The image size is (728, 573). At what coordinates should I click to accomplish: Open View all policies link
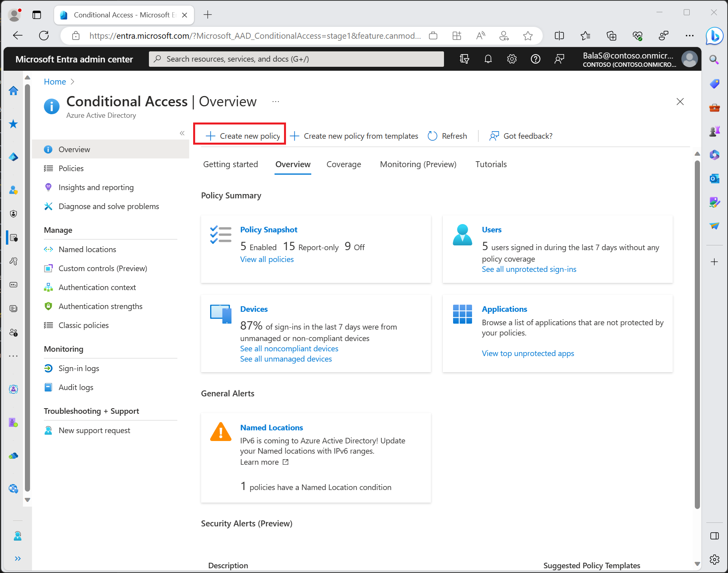267,259
